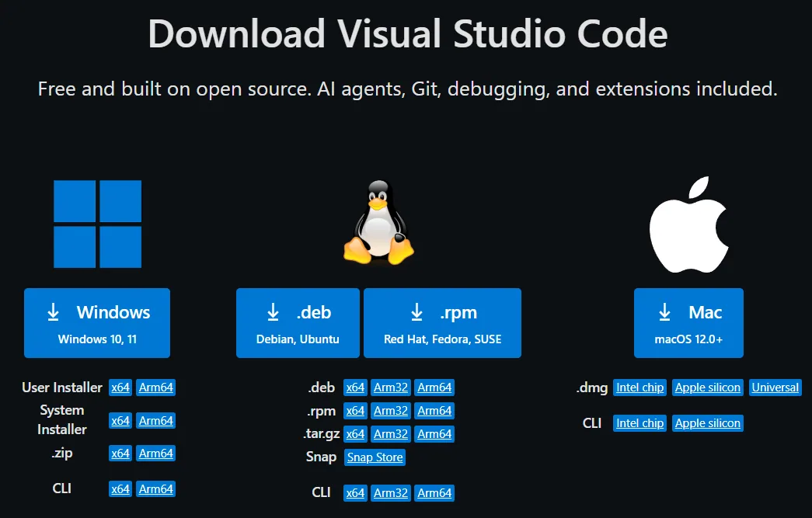Screen dimensions: 812x518
Task: Click the 'User Installer' label
Action: [x=62, y=388]
